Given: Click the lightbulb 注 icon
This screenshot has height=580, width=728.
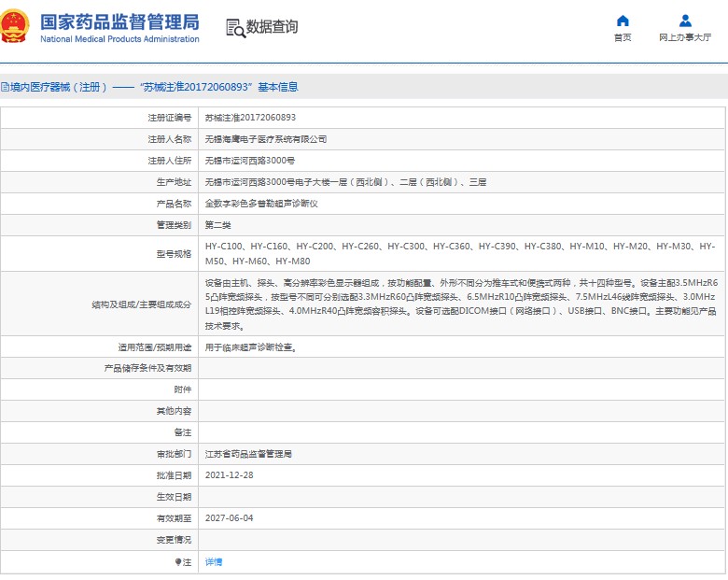Looking at the screenshot, I should [x=178, y=562].
